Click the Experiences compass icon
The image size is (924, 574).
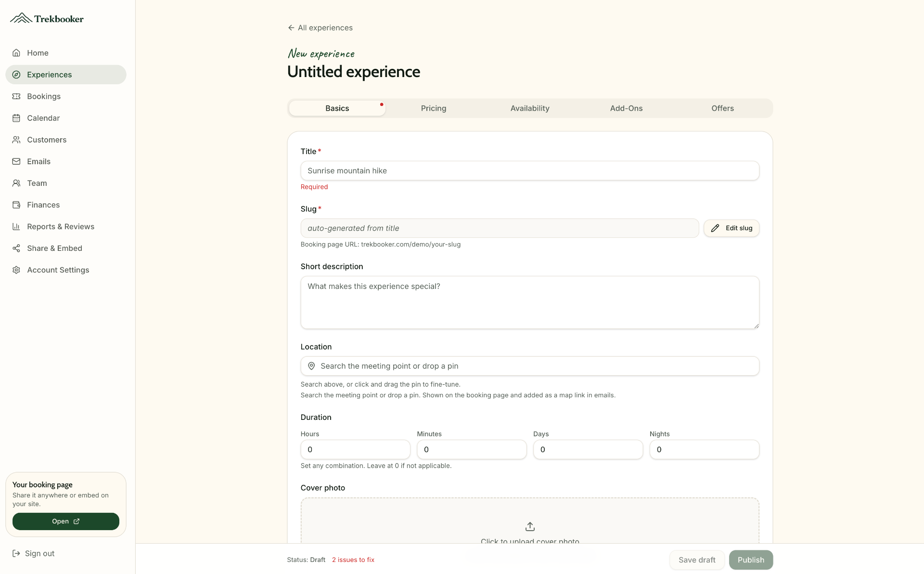[16, 75]
